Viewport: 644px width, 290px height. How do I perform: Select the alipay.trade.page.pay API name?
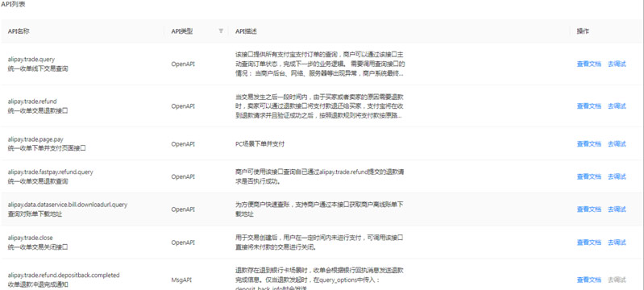click(35, 139)
